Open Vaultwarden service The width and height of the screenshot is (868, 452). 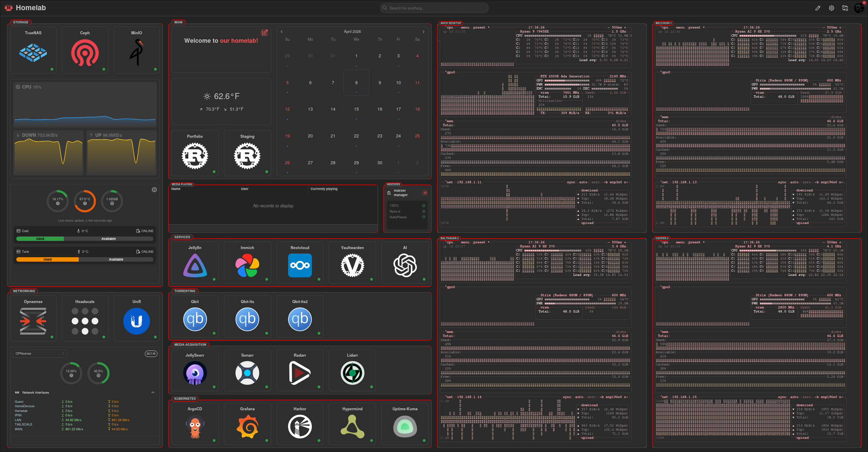click(352, 262)
